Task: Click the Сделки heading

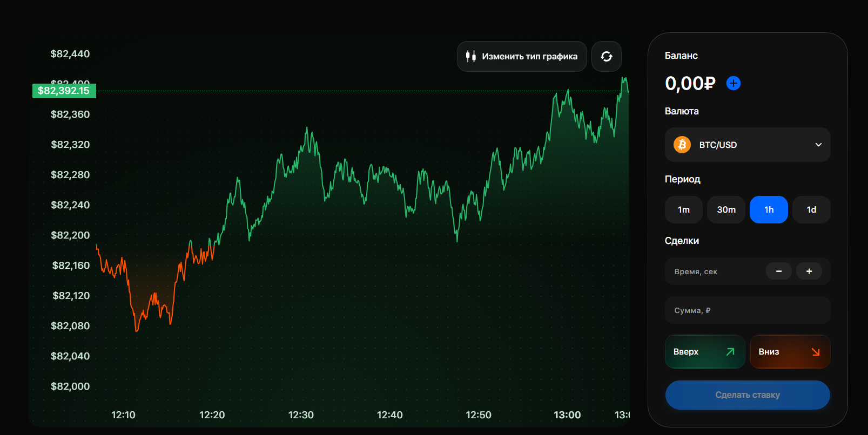Action: click(682, 241)
